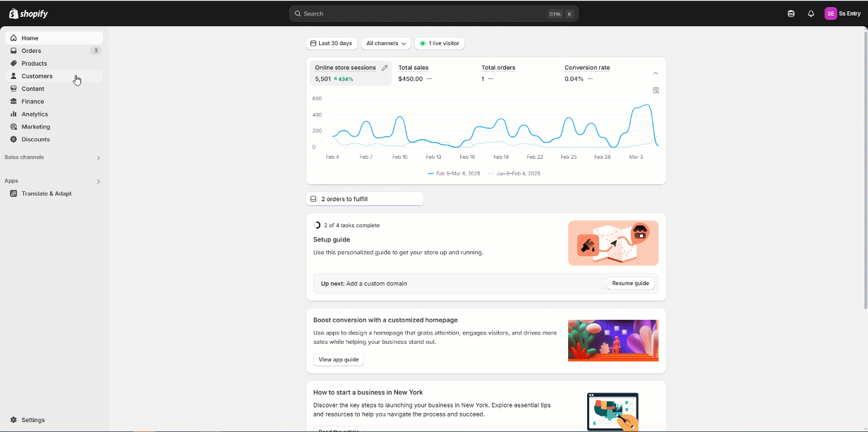Go to Customers in the sidebar
This screenshot has width=868, height=432.
[x=37, y=76]
